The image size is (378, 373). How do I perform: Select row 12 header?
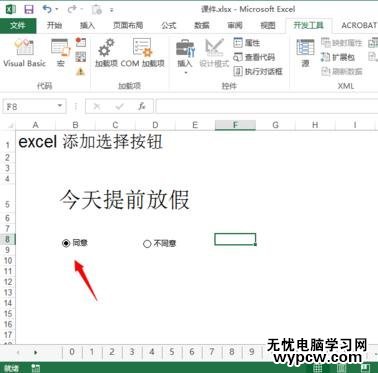click(7, 282)
